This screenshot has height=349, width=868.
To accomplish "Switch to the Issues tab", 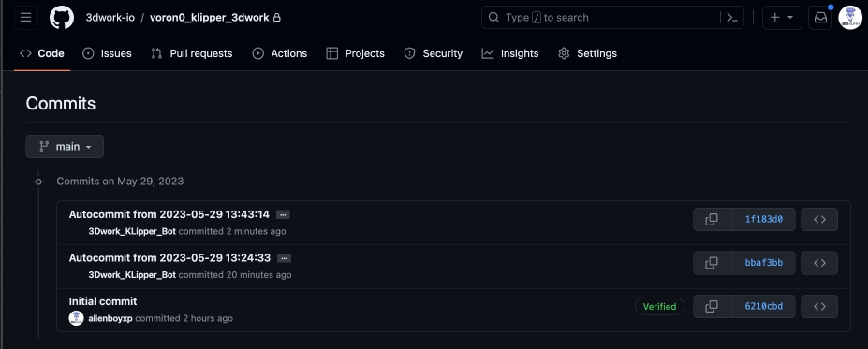I will (108, 53).
